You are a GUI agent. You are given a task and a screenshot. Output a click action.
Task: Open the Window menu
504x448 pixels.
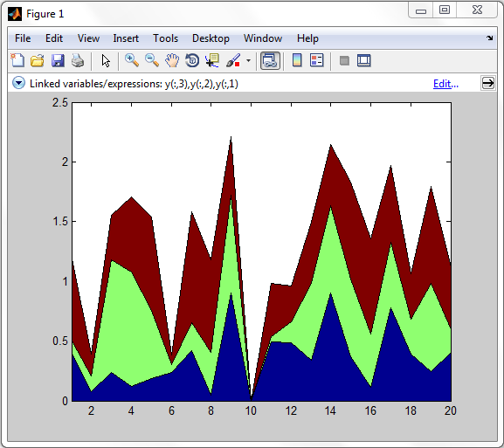click(263, 38)
